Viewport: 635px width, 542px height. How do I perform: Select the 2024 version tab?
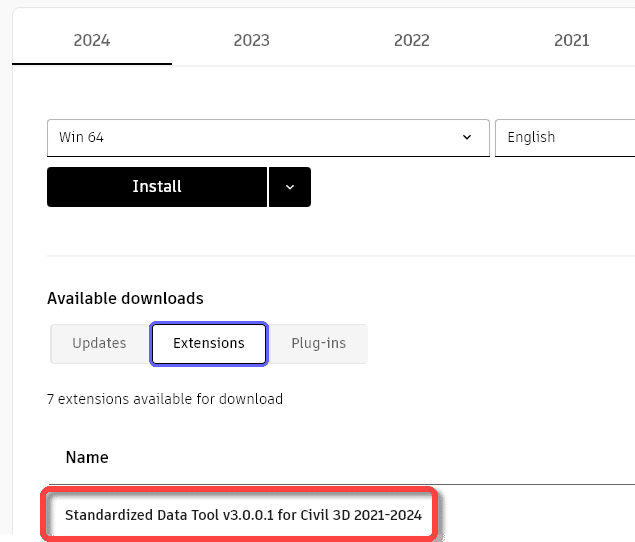point(92,41)
